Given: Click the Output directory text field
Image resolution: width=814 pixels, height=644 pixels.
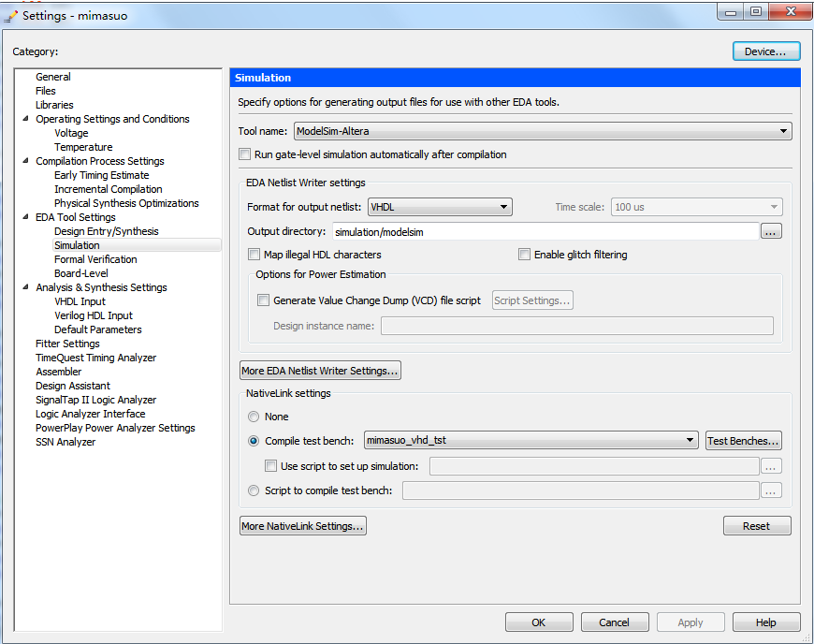Looking at the screenshot, I should click(545, 231).
